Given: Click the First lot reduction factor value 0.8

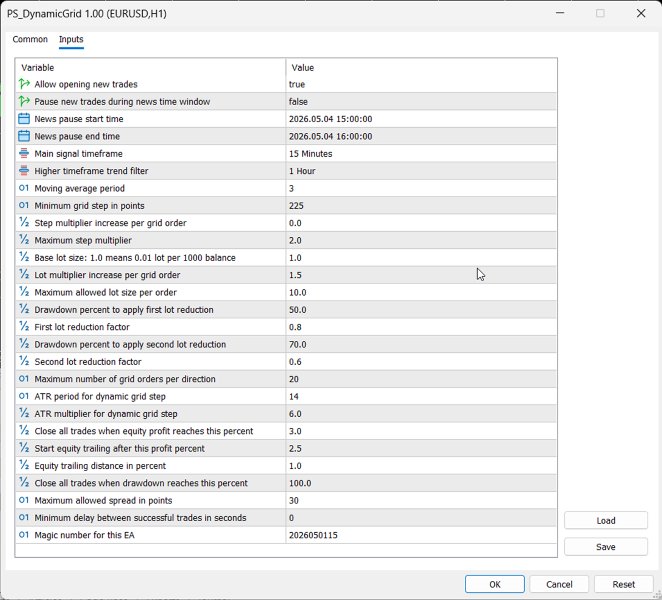Looking at the screenshot, I should tap(295, 326).
